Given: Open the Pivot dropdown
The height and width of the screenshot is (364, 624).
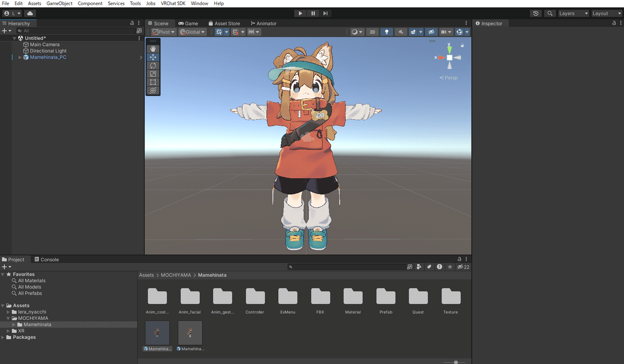Looking at the screenshot, I should click(163, 32).
